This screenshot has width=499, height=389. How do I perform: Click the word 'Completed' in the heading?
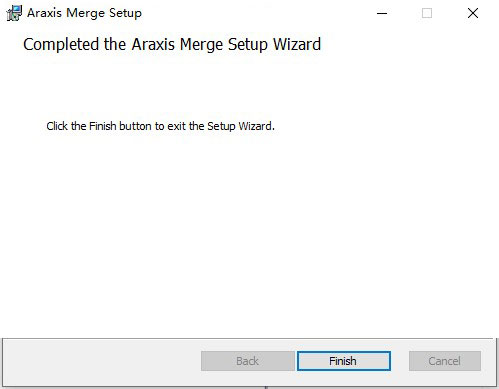coord(61,44)
